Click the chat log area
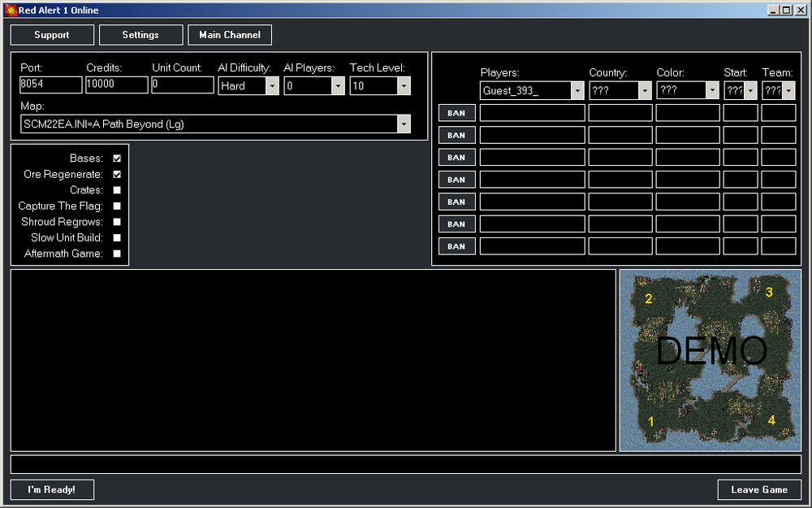The height and width of the screenshot is (508, 812). point(313,360)
